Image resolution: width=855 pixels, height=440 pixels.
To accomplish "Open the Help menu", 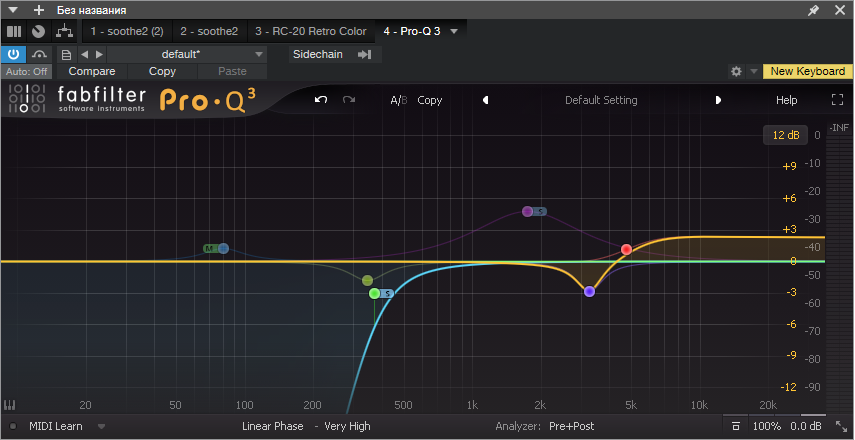I will coord(786,100).
